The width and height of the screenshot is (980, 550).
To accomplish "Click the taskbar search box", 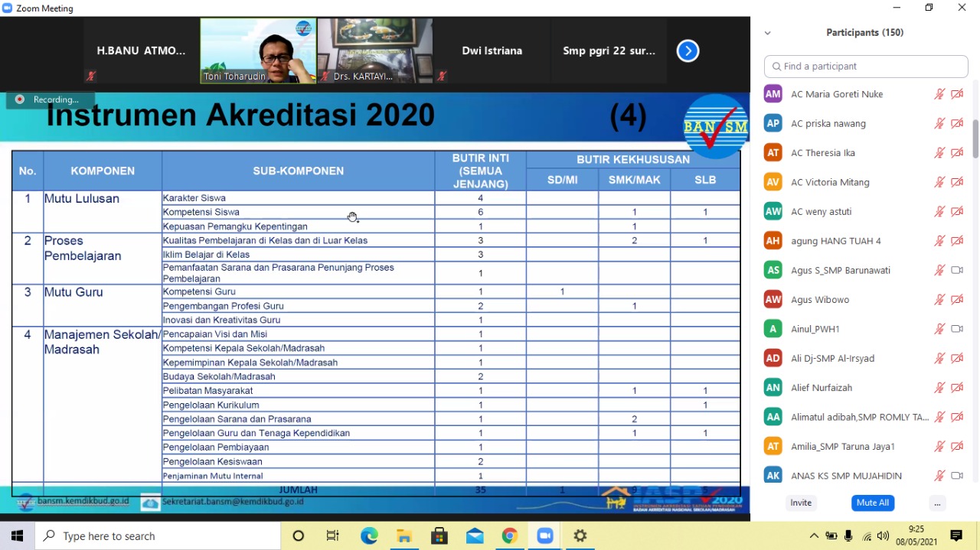I will click(158, 535).
